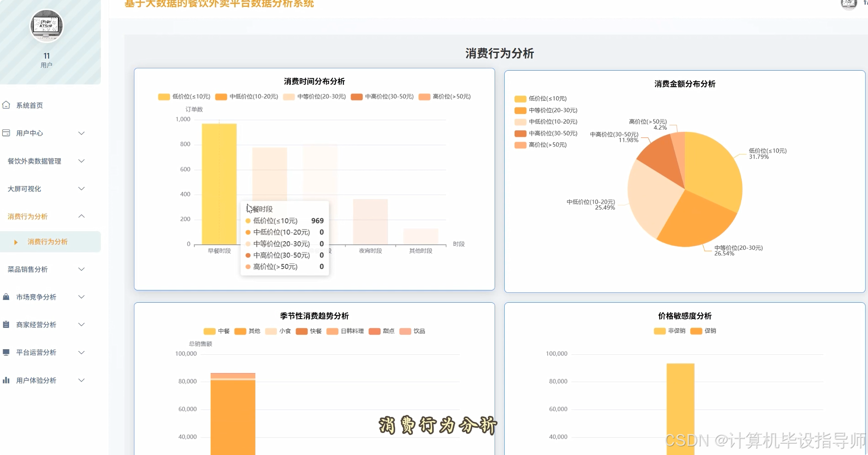
Task: Click the clipboard icon beside 商家经营分析
Action: click(x=6, y=325)
